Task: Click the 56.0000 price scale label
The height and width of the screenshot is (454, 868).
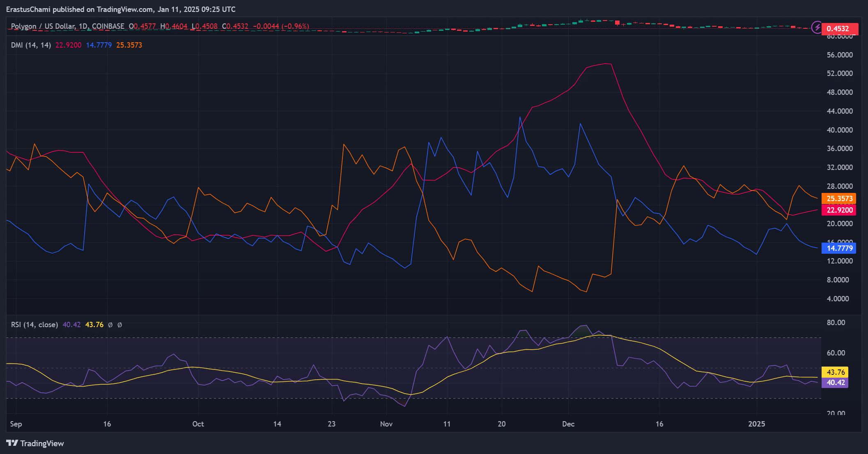Action: (x=839, y=55)
